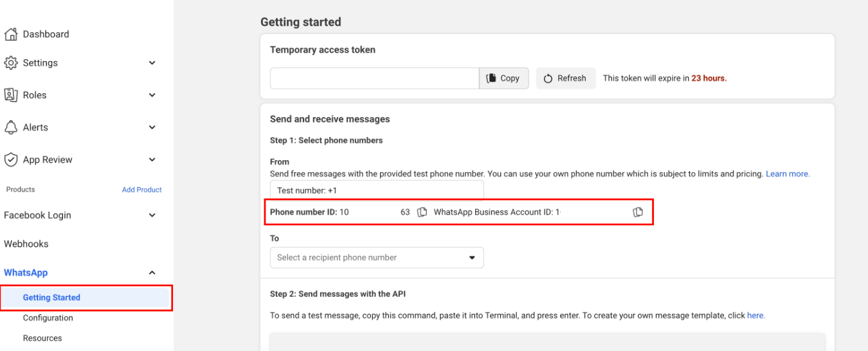The height and width of the screenshot is (351, 868).
Task: Open Dashboard in the sidebar
Action: (46, 34)
